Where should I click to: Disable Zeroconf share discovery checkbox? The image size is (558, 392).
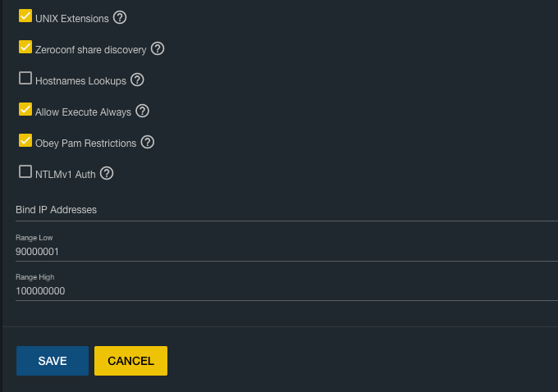tap(25, 48)
